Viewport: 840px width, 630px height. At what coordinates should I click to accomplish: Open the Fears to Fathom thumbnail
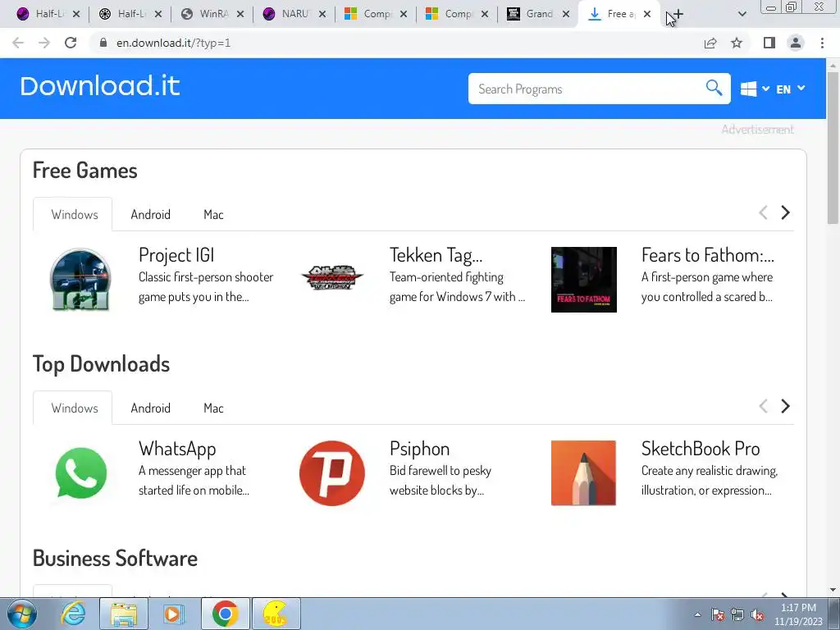pos(584,280)
